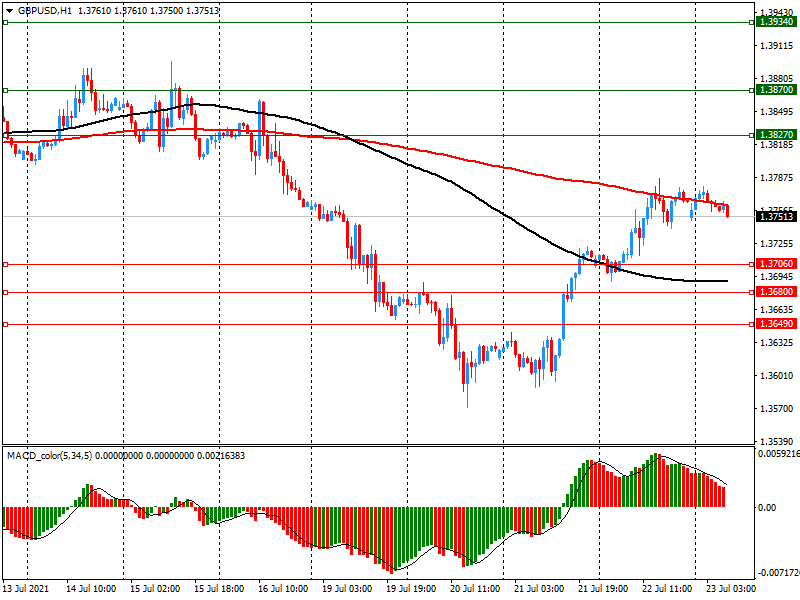The image size is (800, 600).
Task: Click the 16 Jul 10:00 time label
Action: (x=283, y=589)
